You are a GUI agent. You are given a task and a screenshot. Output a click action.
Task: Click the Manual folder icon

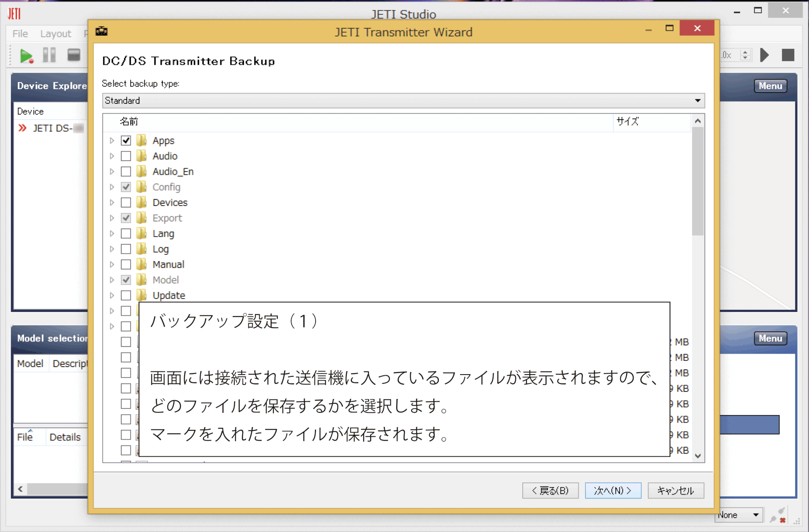(141, 264)
